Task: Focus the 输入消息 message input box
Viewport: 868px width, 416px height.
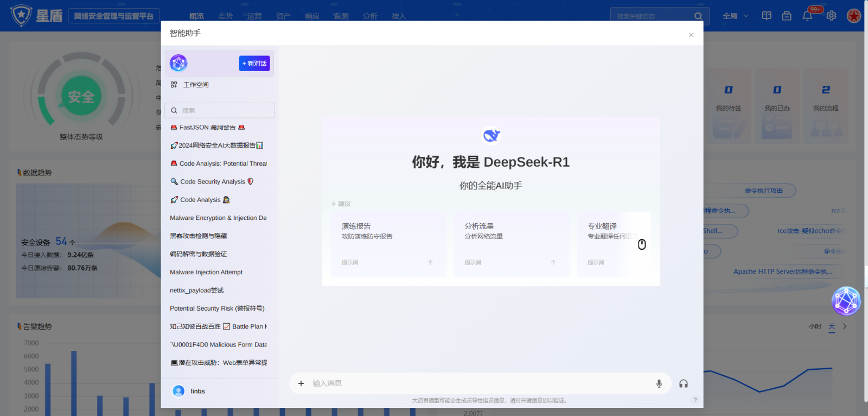Action: tap(477, 383)
